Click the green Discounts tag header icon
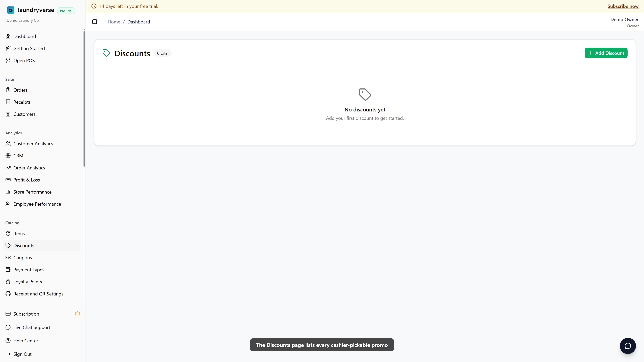644x362 pixels. pyautogui.click(x=106, y=53)
